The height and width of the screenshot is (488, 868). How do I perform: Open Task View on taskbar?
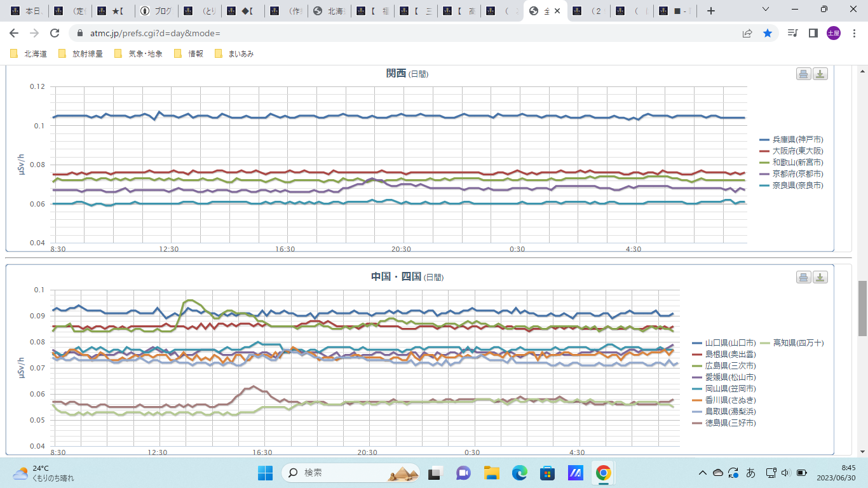click(435, 473)
